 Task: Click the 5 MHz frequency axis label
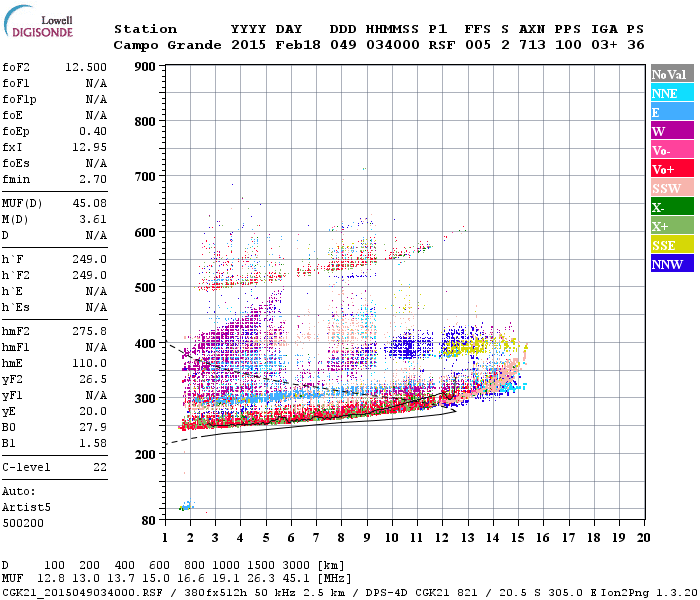point(266,538)
